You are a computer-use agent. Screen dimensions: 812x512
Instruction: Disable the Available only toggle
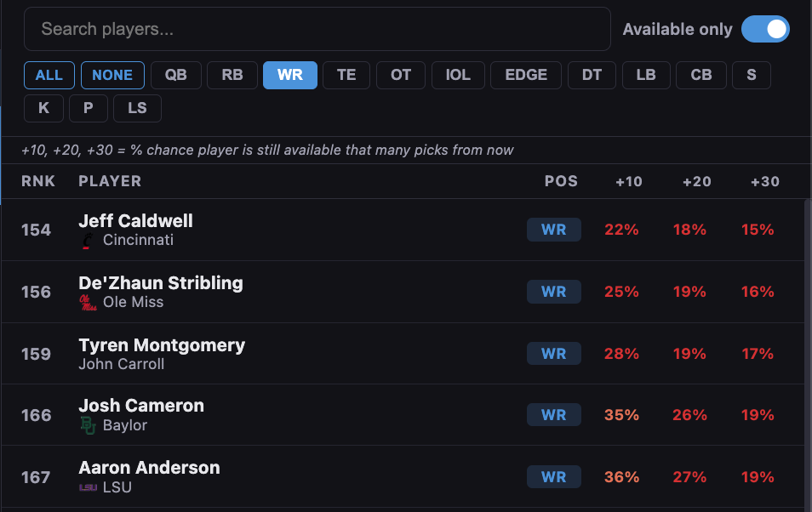click(765, 28)
